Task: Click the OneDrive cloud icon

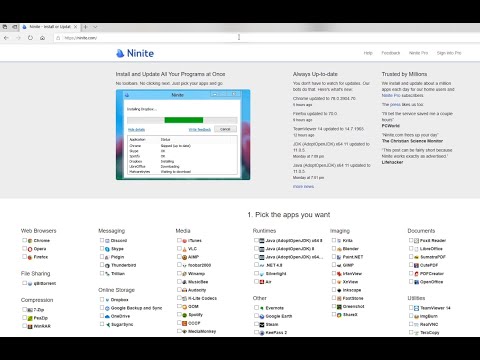Action: (x=107, y=316)
